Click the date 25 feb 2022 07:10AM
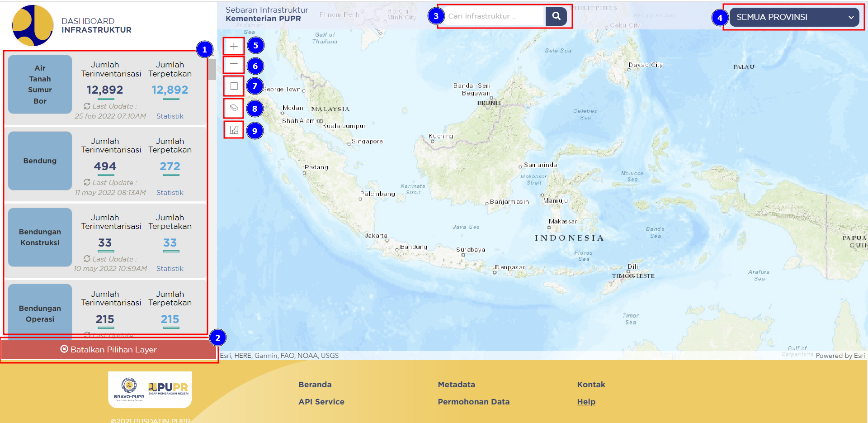The width and height of the screenshot is (868, 423). tap(110, 116)
